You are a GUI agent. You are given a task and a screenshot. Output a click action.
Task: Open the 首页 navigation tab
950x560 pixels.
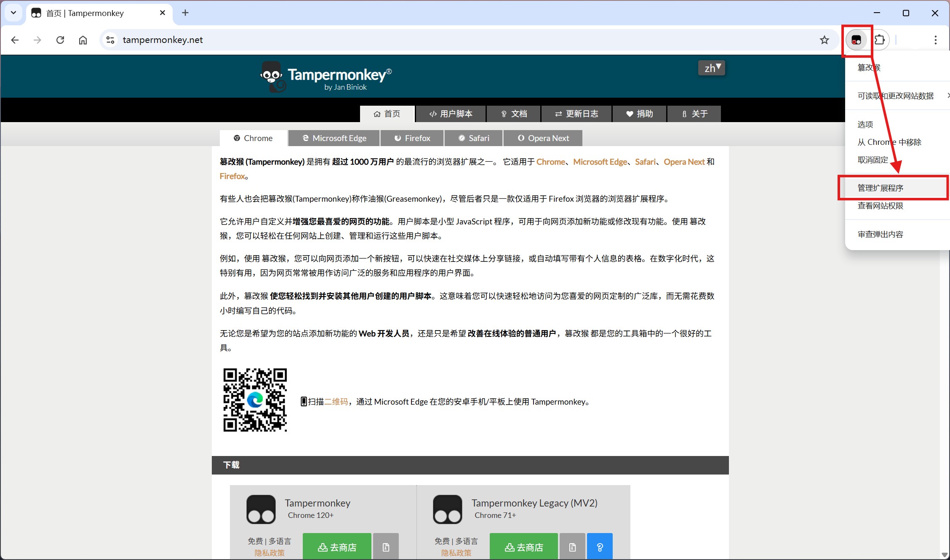point(387,114)
